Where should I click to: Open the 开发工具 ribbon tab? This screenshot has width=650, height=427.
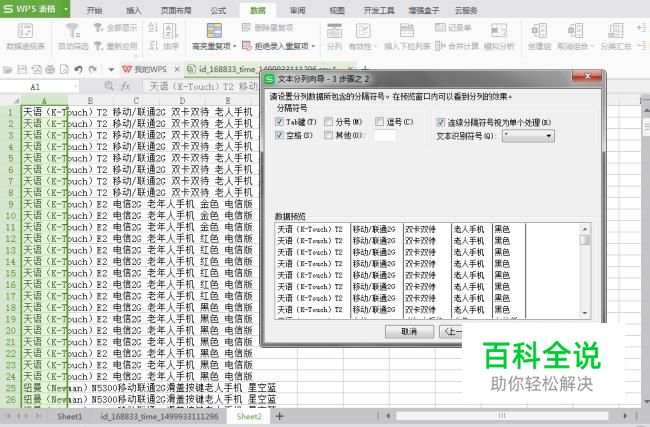[x=379, y=10]
